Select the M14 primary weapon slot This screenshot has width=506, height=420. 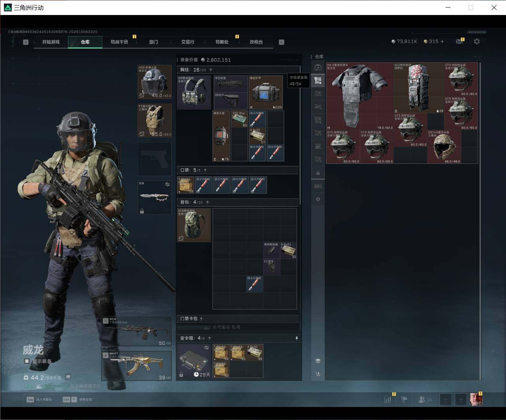(x=137, y=331)
